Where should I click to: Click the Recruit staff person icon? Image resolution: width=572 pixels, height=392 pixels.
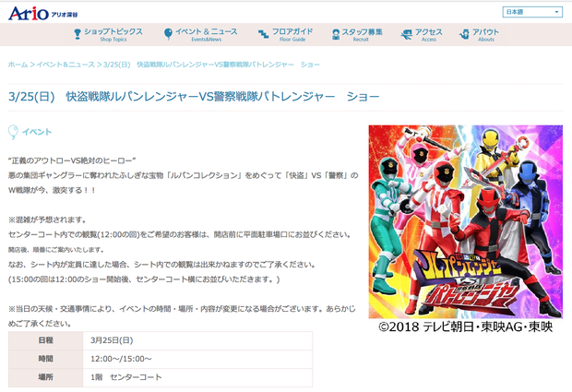[336, 35]
